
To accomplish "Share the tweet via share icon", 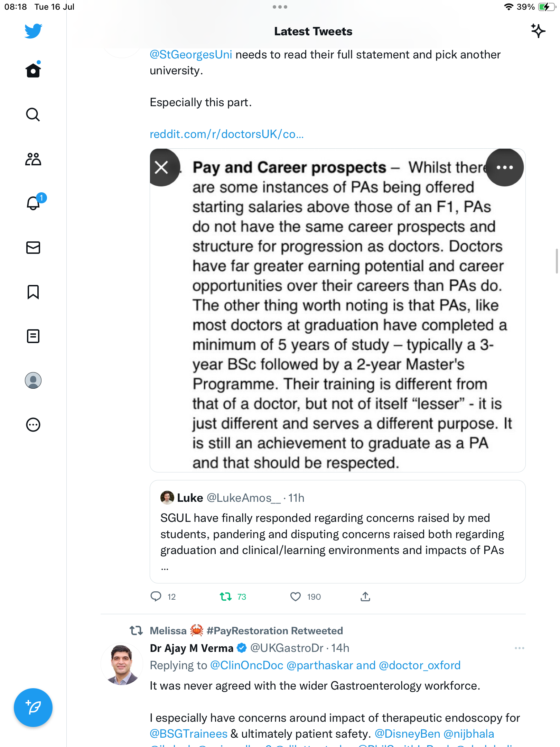I will click(x=365, y=597).
